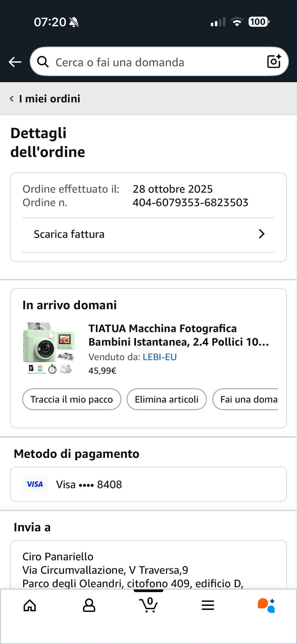Open the shopping cart
297x644 pixels.
[x=148, y=605]
